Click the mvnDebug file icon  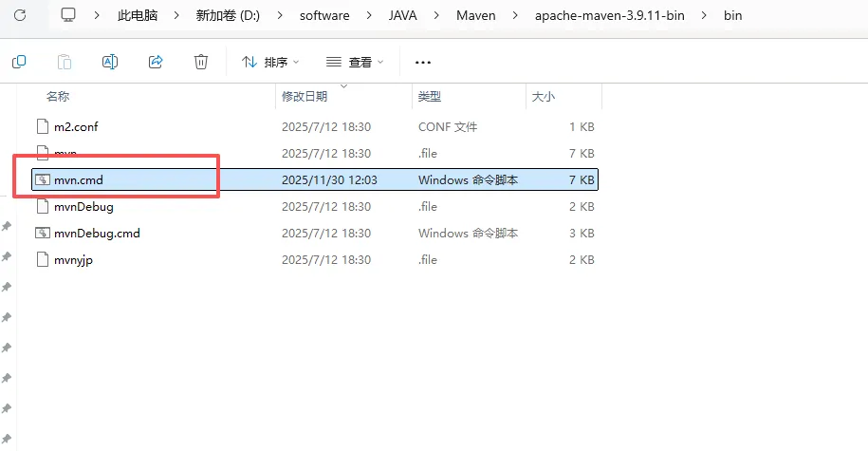(43, 207)
